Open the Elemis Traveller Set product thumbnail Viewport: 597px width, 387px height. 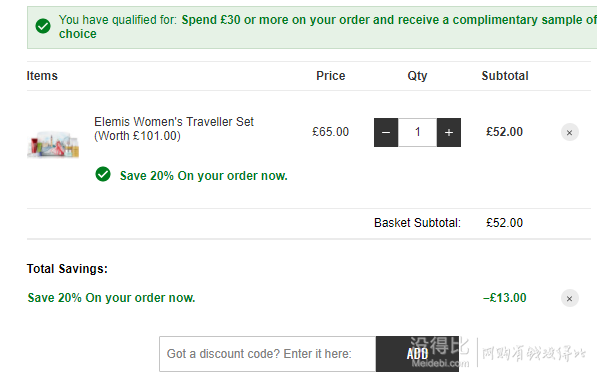click(53, 144)
